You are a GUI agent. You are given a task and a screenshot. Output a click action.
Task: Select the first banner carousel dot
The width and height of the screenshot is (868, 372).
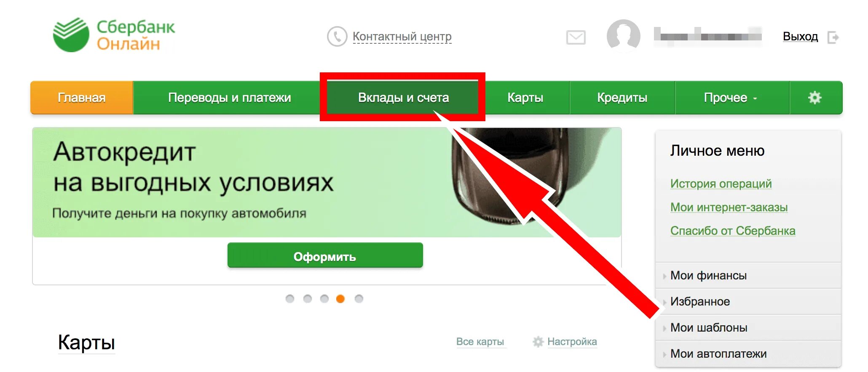click(290, 299)
